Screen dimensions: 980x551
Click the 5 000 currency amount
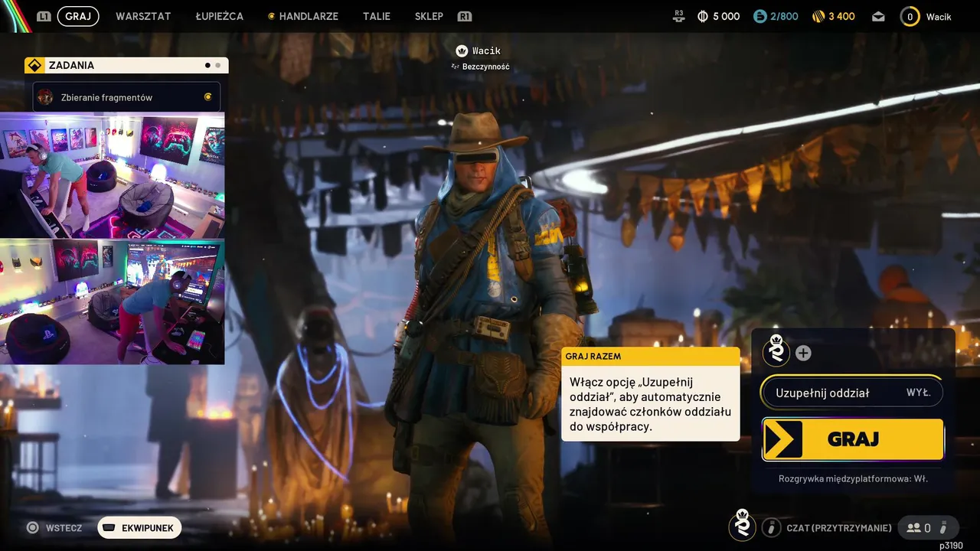(727, 16)
